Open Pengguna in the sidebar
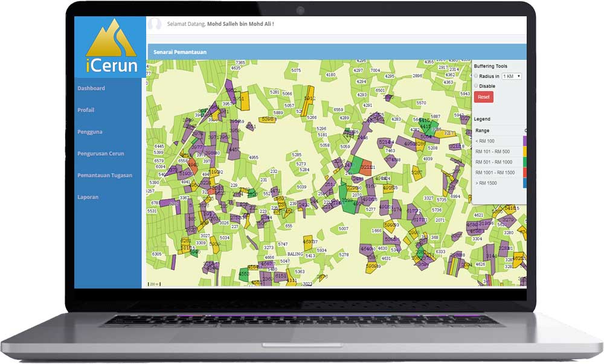The width and height of the screenshot is (604, 364). (89, 132)
